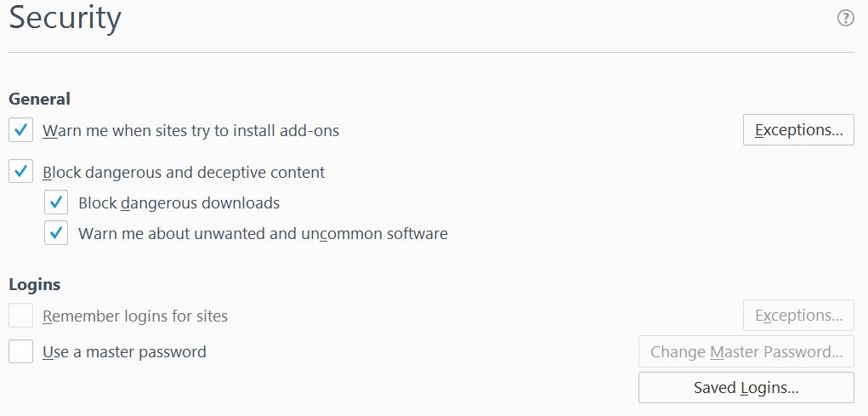Viewport: 868px width, 416px height.
Task: Click the 'Warn me about unwanted and uncommon software' text
Action: 263,234
